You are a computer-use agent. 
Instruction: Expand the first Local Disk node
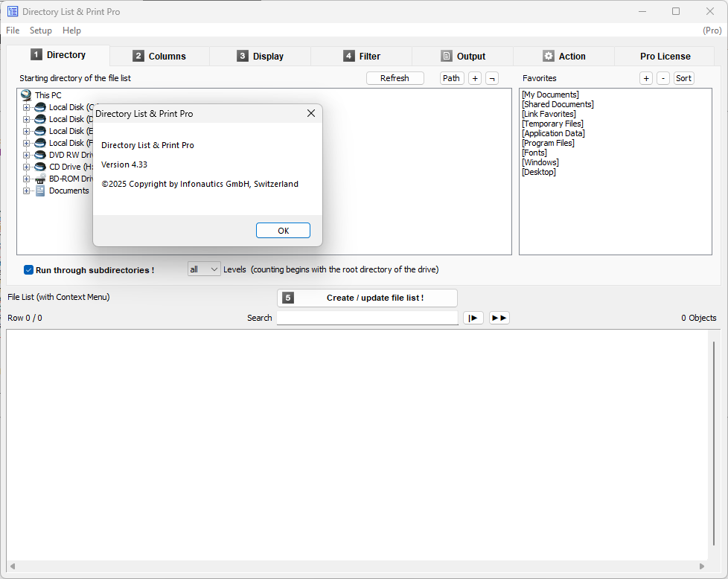coord(27,107)
